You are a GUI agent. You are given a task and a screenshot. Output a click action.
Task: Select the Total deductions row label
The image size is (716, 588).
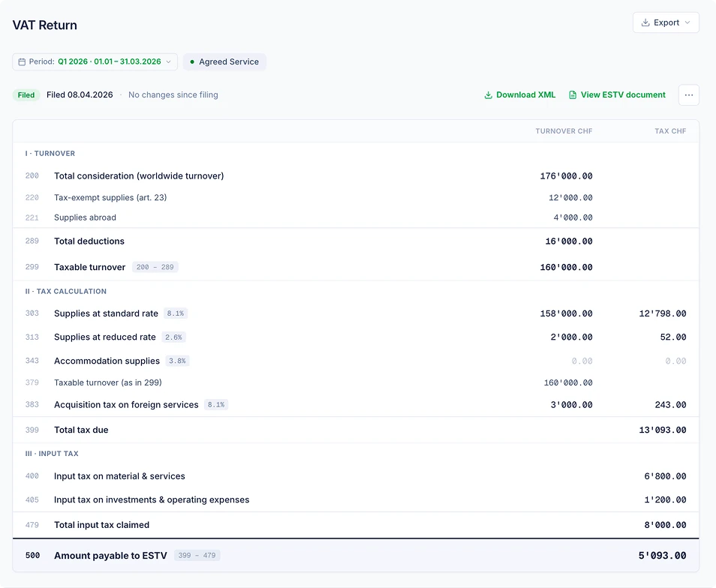point(89,241)
